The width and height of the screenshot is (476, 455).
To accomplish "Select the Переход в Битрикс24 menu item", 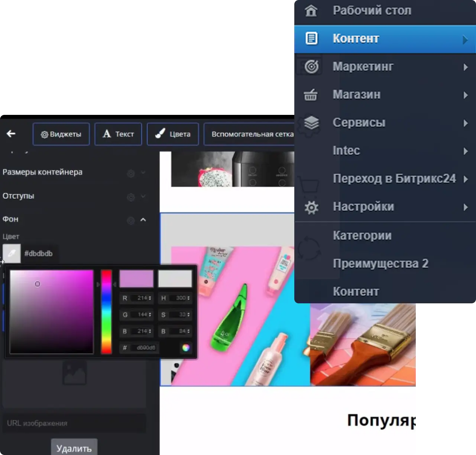I will 394,179.
